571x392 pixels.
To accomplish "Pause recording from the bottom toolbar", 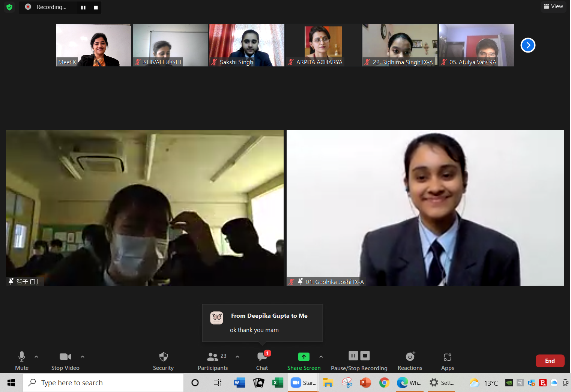I will pos(353,356).
